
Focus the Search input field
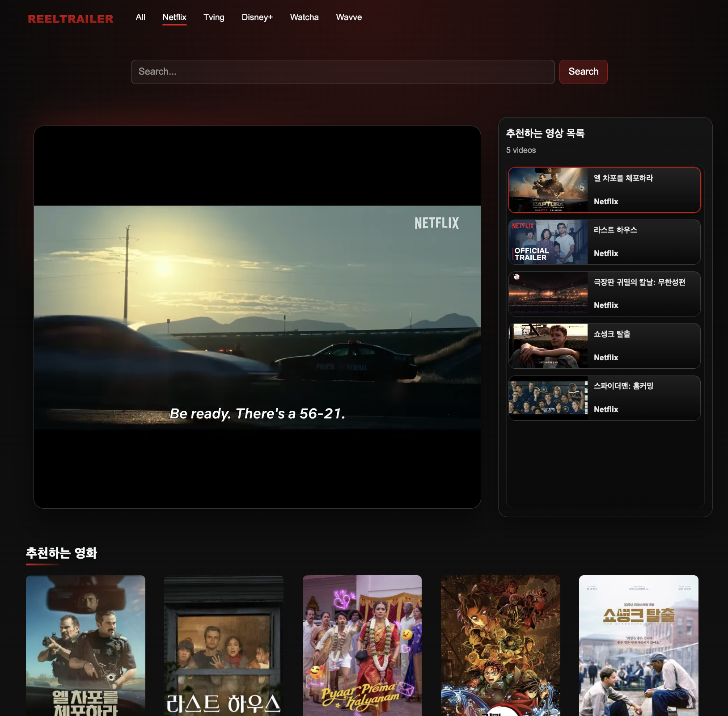(343, 72)
